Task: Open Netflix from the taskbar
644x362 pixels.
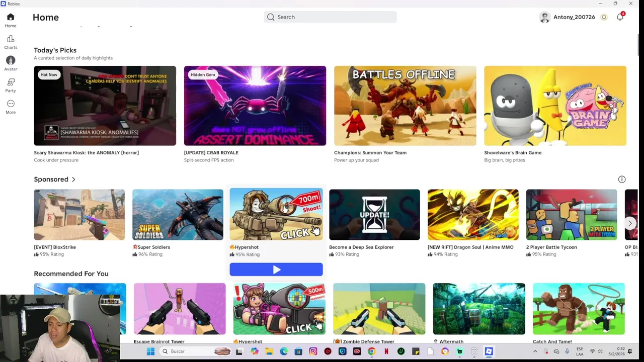Action: click(x=386, y=351)
